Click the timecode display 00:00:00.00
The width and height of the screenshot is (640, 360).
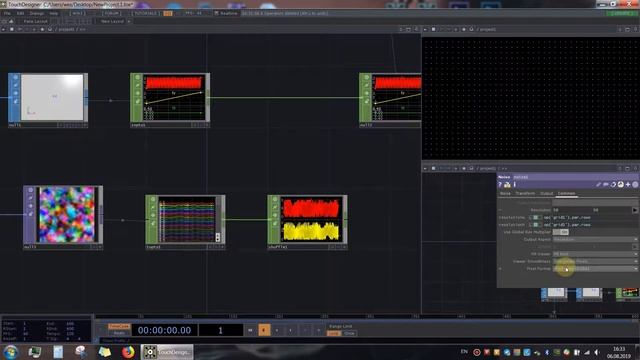[x=164, y=330]
